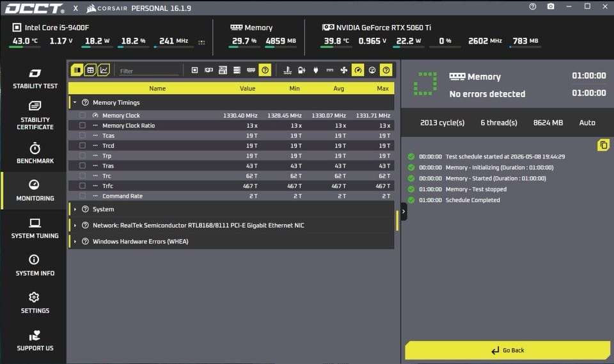Open the help icon in the title bar

pyautogui.click(x=533, y=6)
